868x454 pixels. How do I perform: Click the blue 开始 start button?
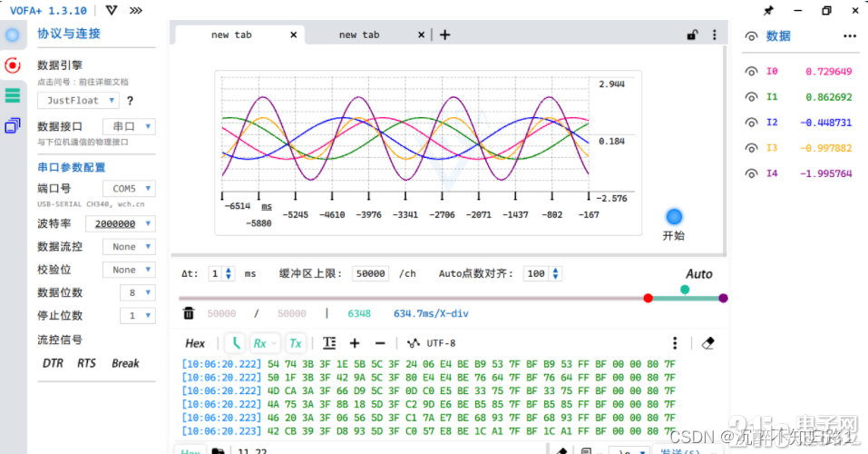point(674,217)
